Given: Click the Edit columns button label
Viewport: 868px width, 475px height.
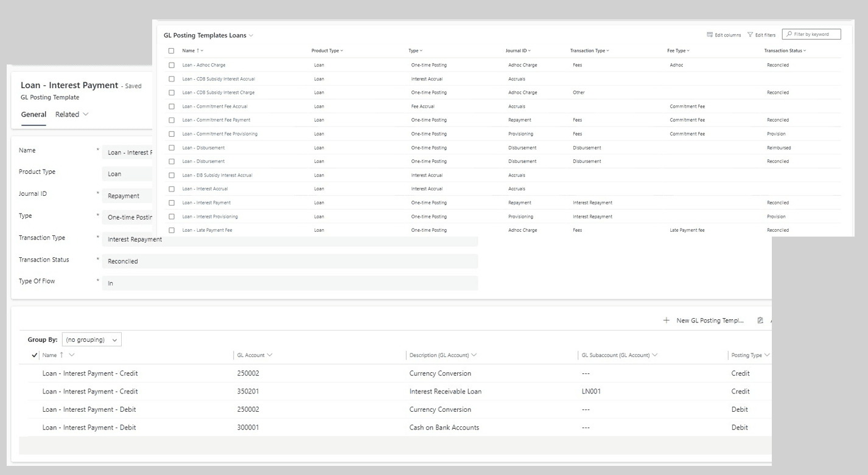Looking at the screenshot, I should pos(728,35).
